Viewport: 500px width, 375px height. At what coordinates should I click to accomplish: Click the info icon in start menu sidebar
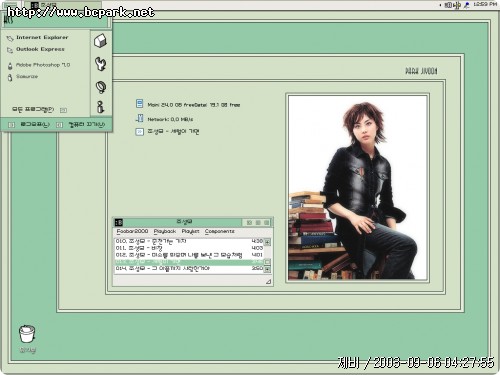tap(100, 107)
